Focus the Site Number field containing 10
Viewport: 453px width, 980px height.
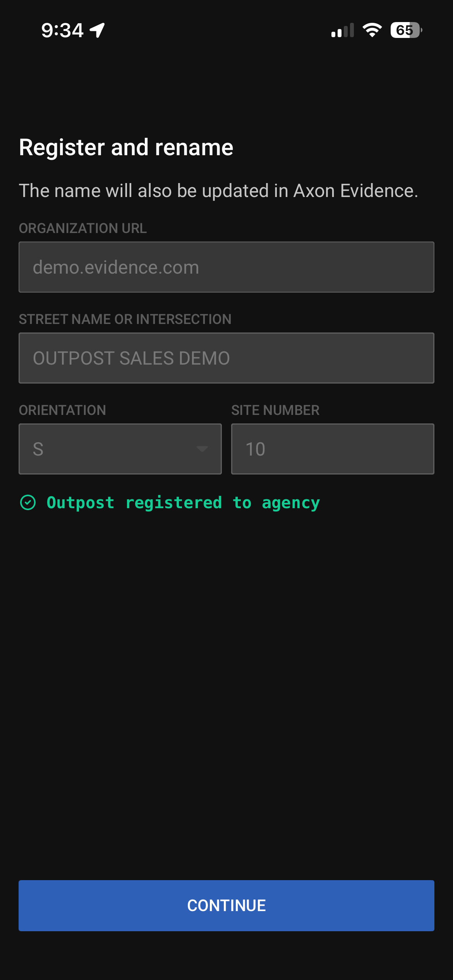(333, 449)
